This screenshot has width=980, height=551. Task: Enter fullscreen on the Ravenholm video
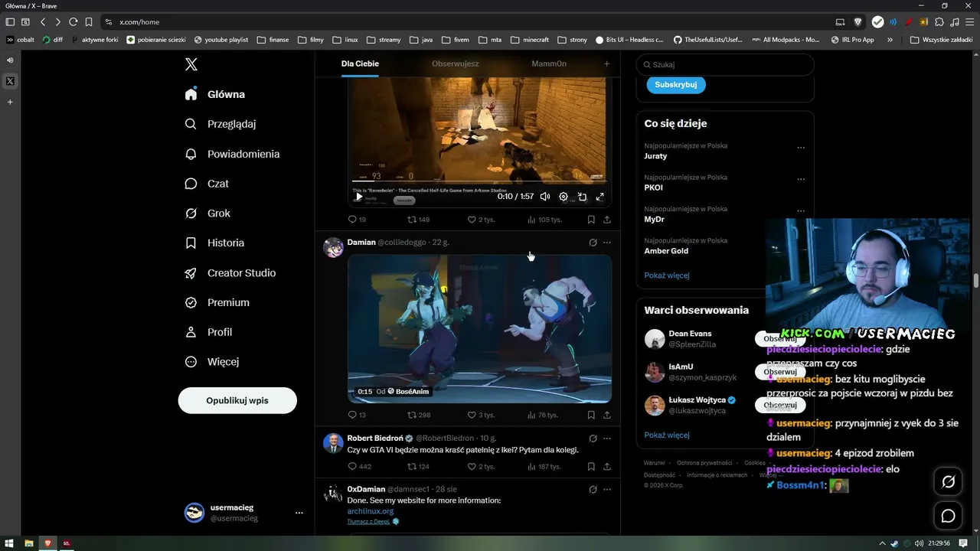coord(600,197)
